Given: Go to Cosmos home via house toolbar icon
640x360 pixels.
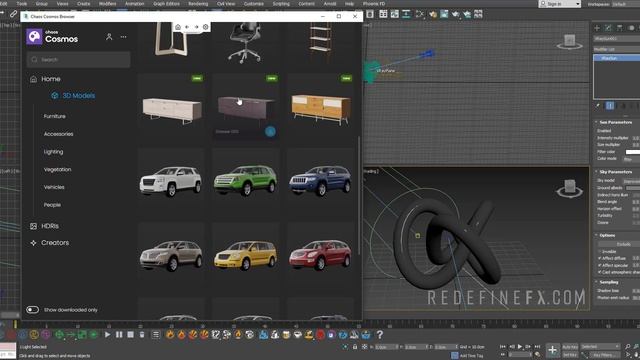Looking at the screenshot, I should 178,27.
